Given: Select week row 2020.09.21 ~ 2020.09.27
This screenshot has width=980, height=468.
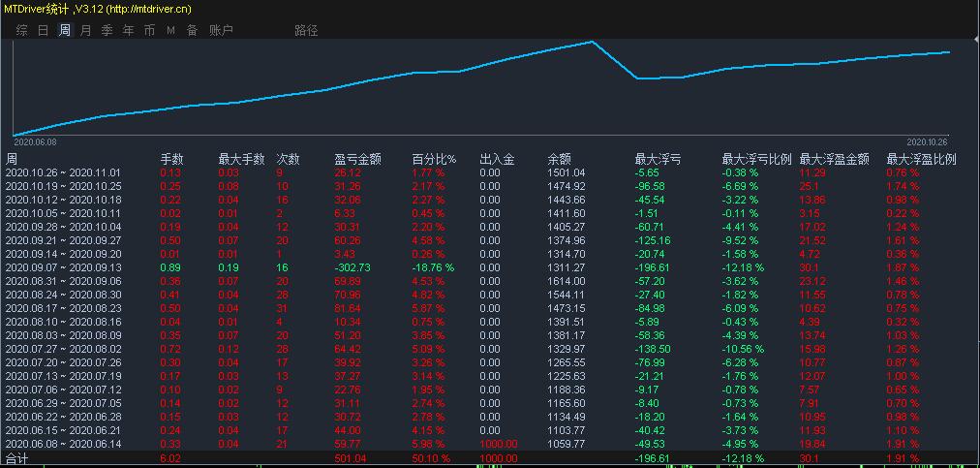Looking at the screenshot, I should click(x=490, y=241).
